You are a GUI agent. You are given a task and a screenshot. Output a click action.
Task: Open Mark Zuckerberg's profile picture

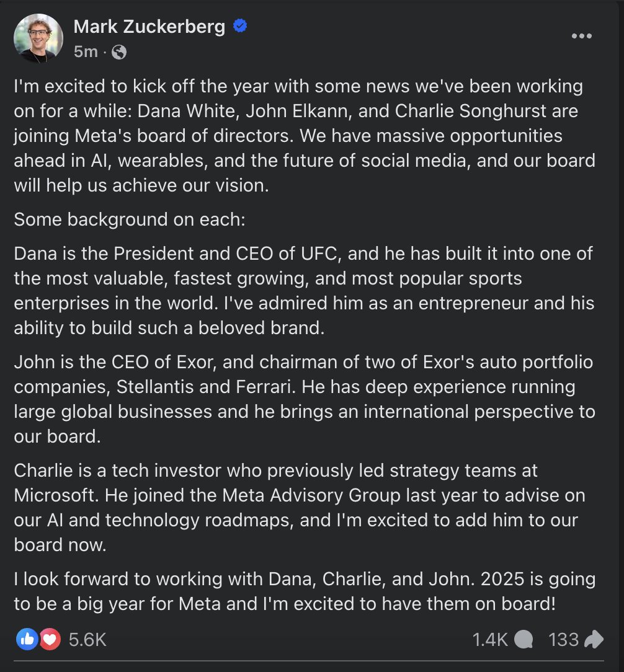click(38, 38)
